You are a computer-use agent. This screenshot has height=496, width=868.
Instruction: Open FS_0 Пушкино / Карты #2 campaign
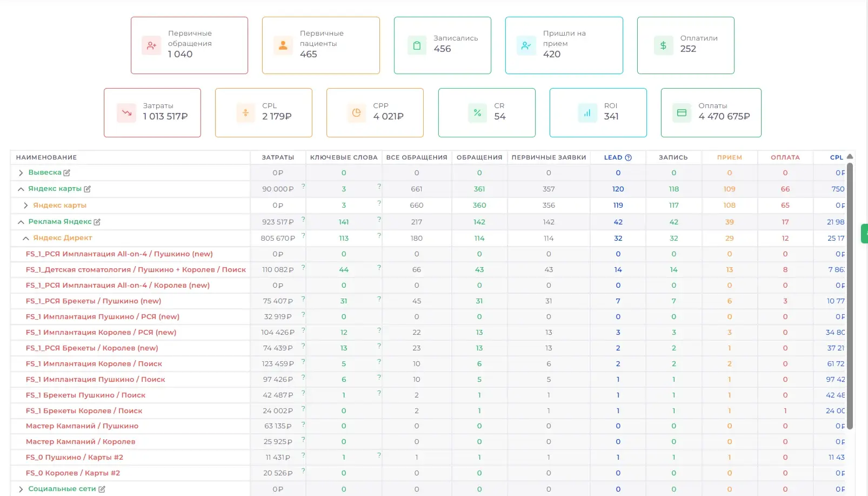75,457
